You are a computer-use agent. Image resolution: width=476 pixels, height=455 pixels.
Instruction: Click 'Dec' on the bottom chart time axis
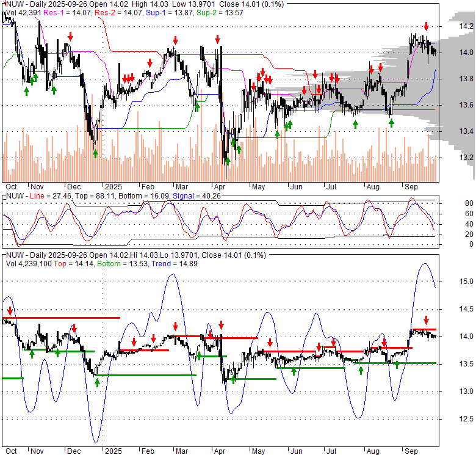74,451
